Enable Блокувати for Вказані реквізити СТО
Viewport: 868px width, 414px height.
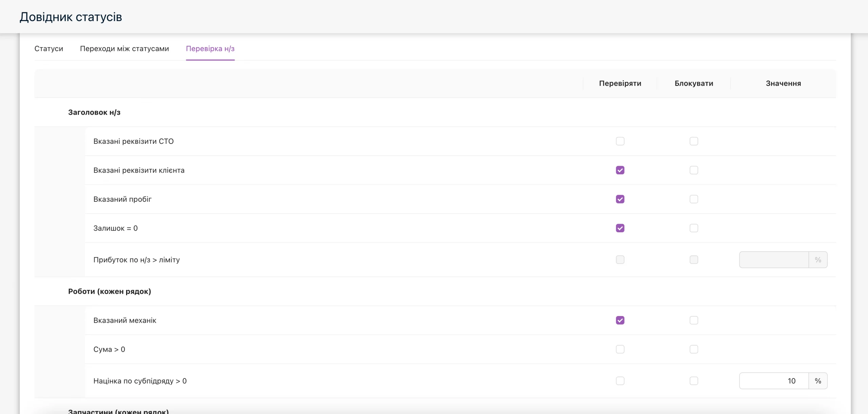pyautogui.click(x=694, y=141)
